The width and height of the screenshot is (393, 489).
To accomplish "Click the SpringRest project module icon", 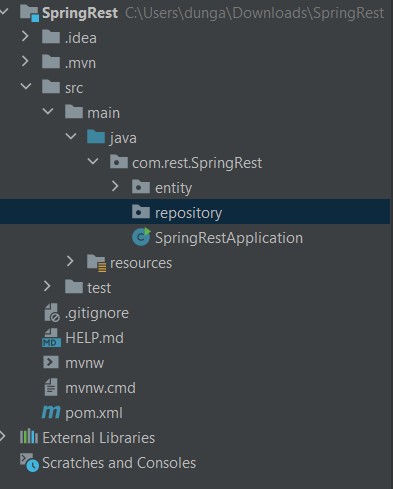I will click(x=29, y=13).
